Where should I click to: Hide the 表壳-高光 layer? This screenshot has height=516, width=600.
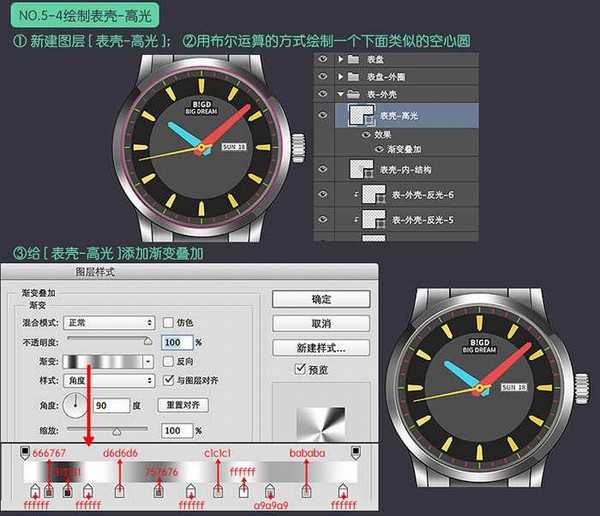click(x=322, y=116)
